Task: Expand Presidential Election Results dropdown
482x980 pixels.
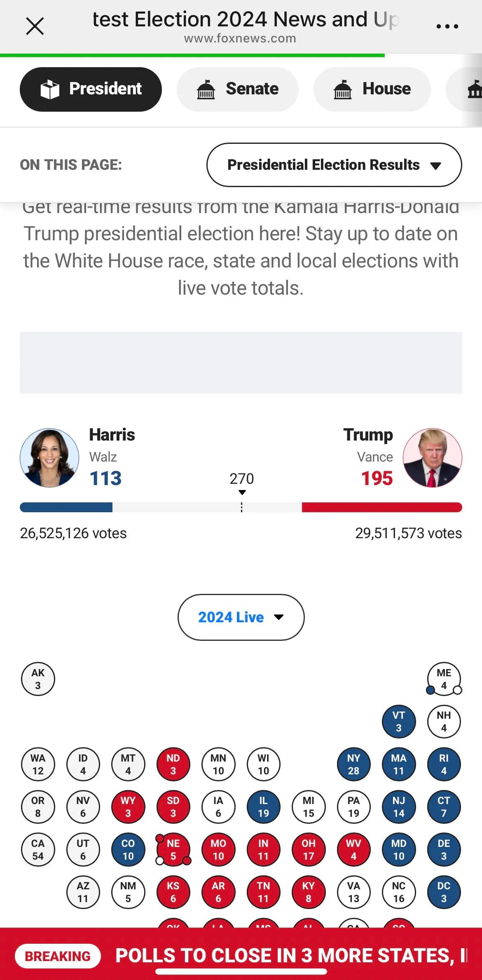Action: click(334, 165)
